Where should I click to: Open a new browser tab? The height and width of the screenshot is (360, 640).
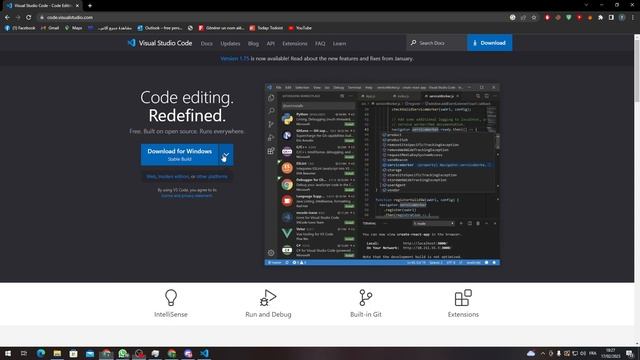click(90, 6)
